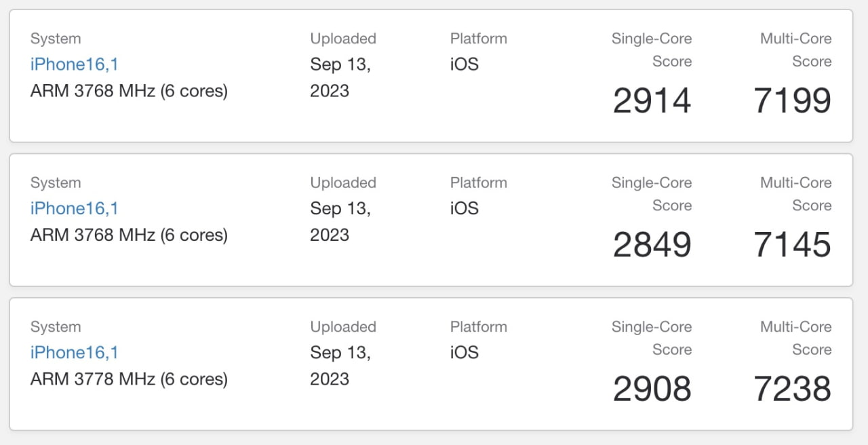Select the single-core score 2908
This screenshot has height=445, width=868.
click(x=651, y=388)
